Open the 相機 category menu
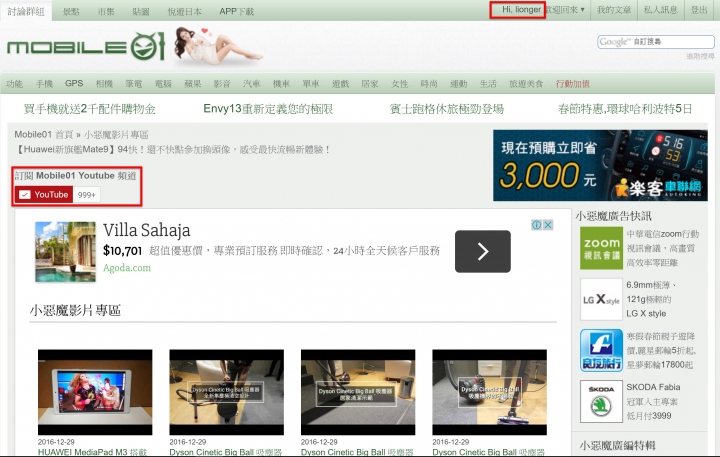Viewport: 720px width, 457px height. click(x=104, y=84)
